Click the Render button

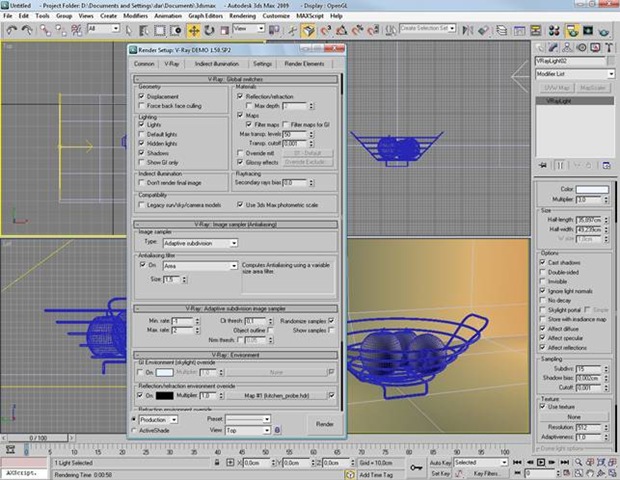pyautogui.click(x=325, y=424)
